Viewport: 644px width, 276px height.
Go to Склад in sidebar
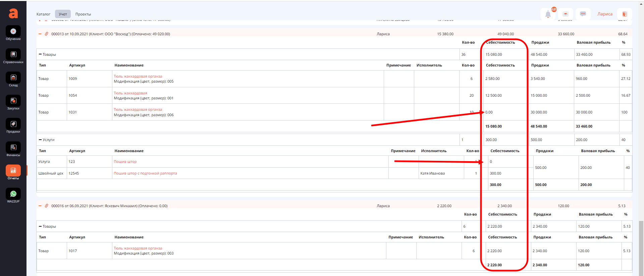pyautogui.click(x=13, y=78)
